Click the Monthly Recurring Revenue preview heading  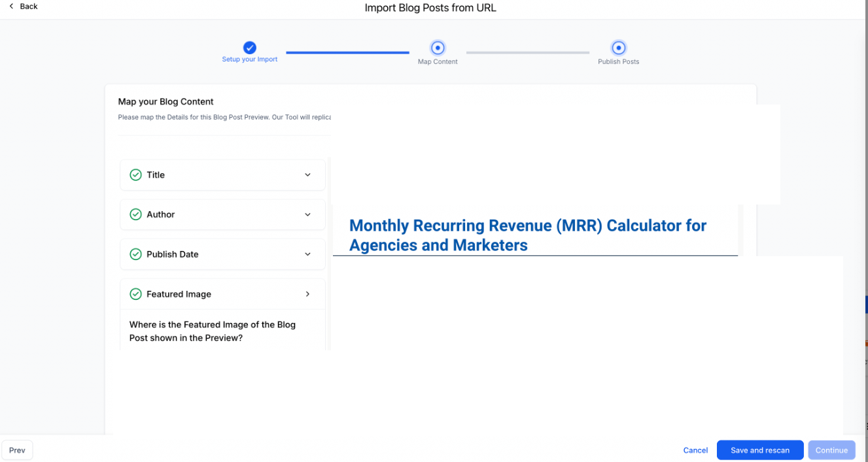coord(528,235)
